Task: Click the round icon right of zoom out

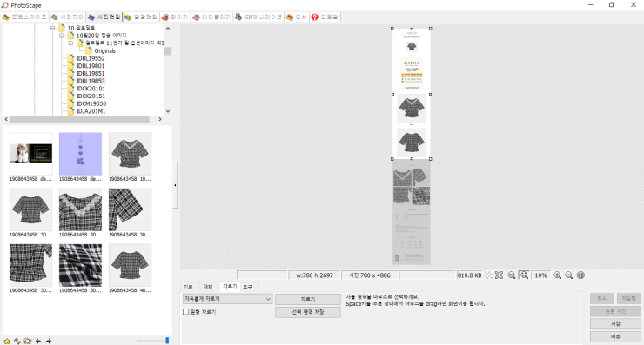Action: pyautogui.click(x=580, y=275)
